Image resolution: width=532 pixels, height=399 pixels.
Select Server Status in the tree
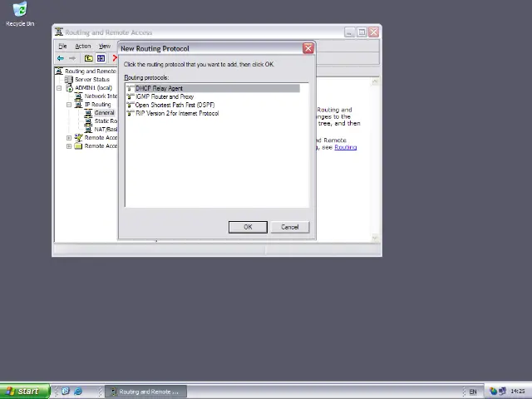coord(91,80)
